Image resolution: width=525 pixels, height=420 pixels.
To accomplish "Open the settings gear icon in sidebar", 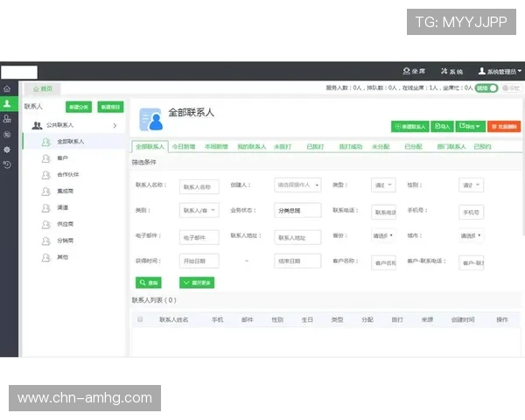I will [x=7, y=150].
